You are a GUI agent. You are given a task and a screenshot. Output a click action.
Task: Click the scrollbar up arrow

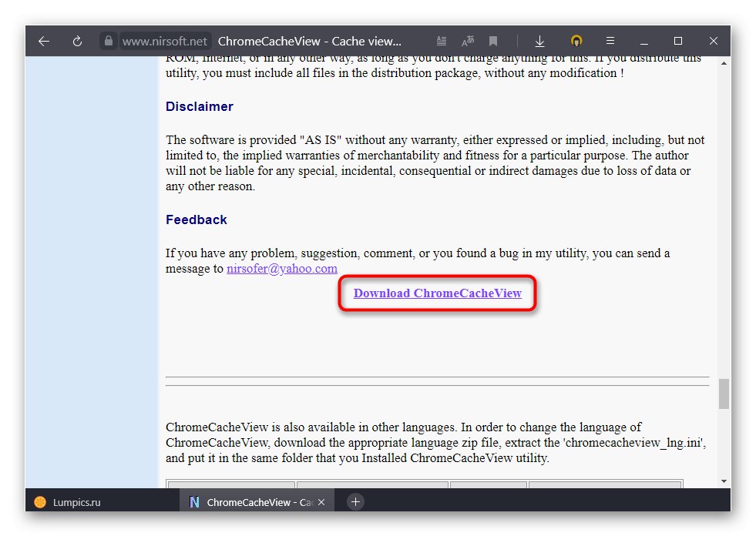(724, 63)
